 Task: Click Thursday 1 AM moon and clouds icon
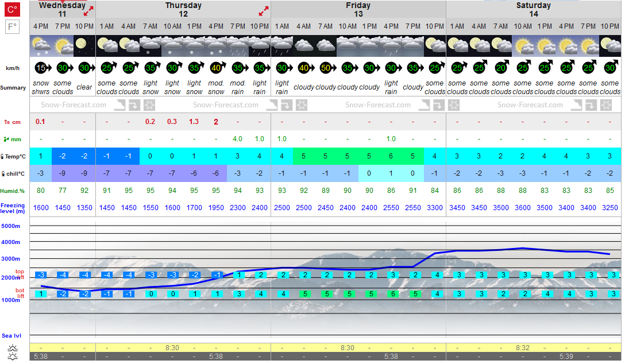(x=107, y=46)
